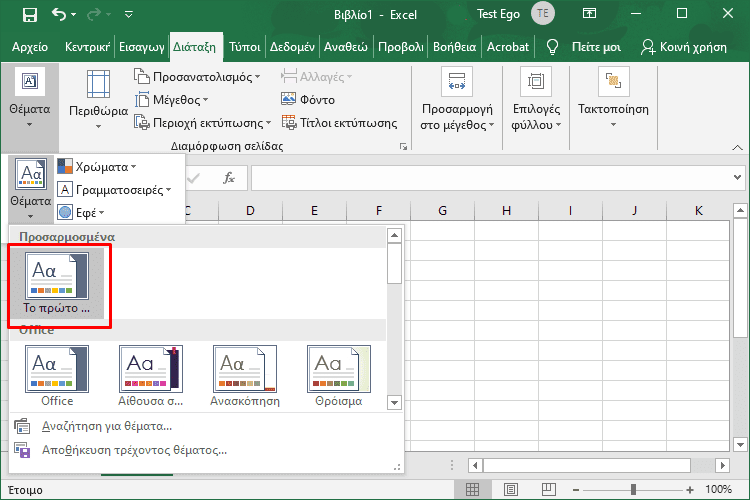Click the vertical scrollbar down arrow
This screenshot has width=750, height=500.
(740, 444)
